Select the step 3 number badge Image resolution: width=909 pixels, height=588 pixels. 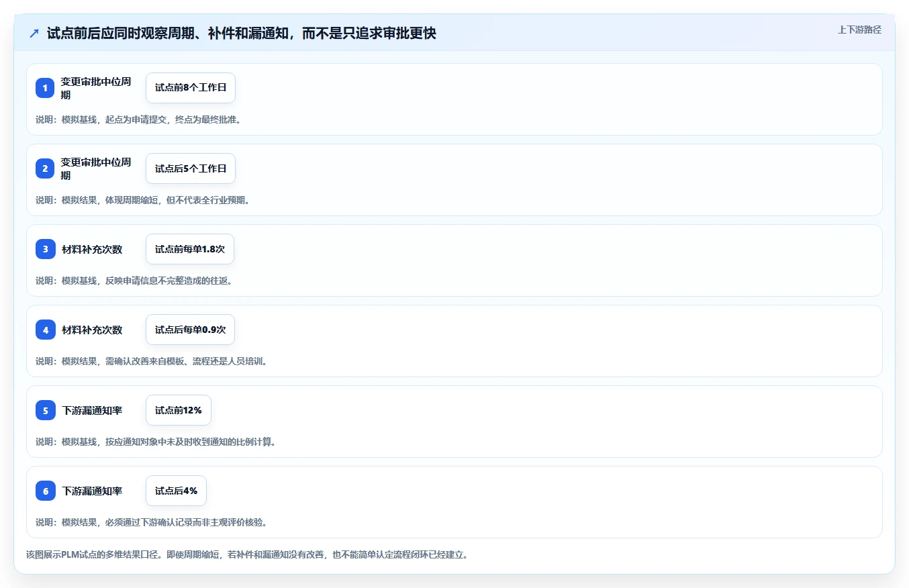[45, 249]
